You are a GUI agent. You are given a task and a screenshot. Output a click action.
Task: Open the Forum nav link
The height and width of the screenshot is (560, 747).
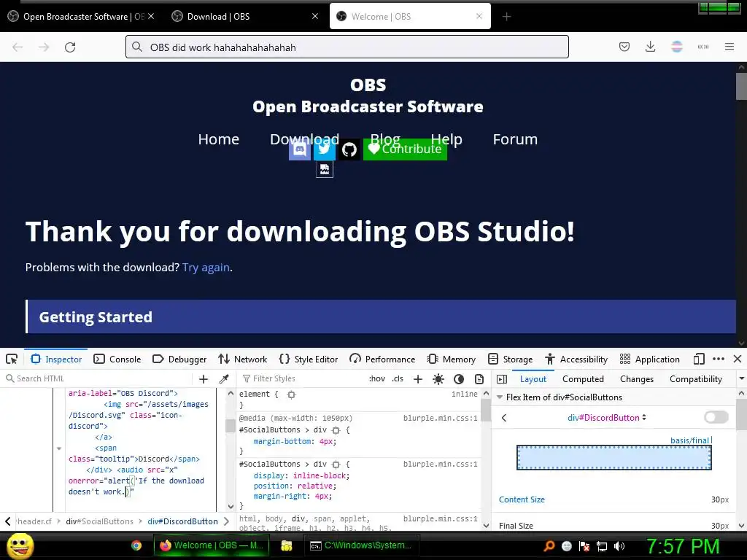pos(515,139)
